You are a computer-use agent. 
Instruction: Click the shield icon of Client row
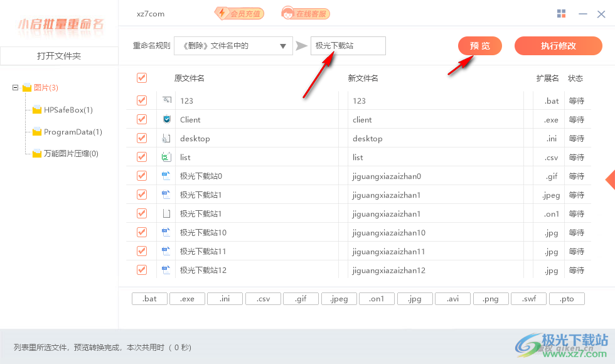pos(167,119)
